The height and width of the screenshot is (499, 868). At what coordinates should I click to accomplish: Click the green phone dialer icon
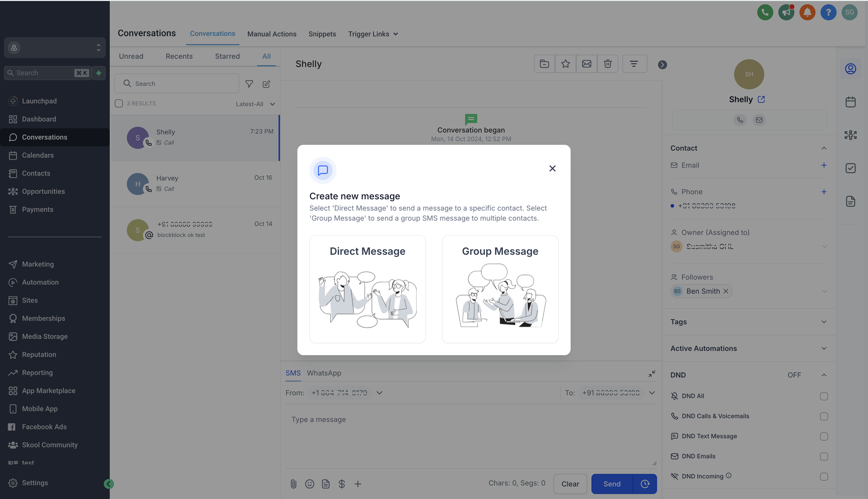765,12
